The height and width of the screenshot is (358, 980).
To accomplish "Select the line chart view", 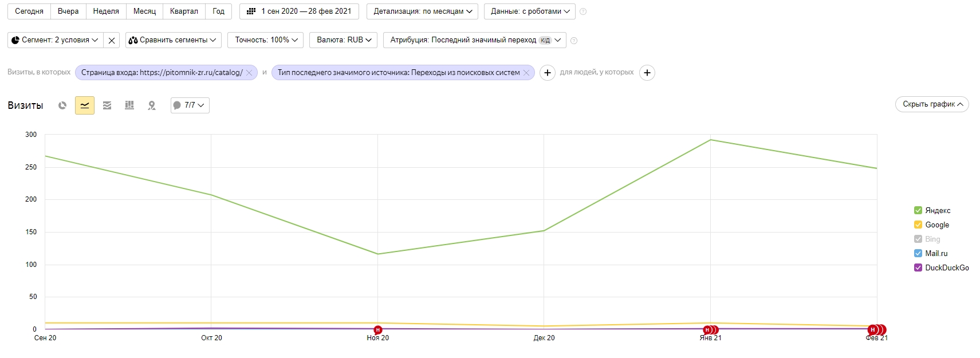I will click(x=85, y=105).
